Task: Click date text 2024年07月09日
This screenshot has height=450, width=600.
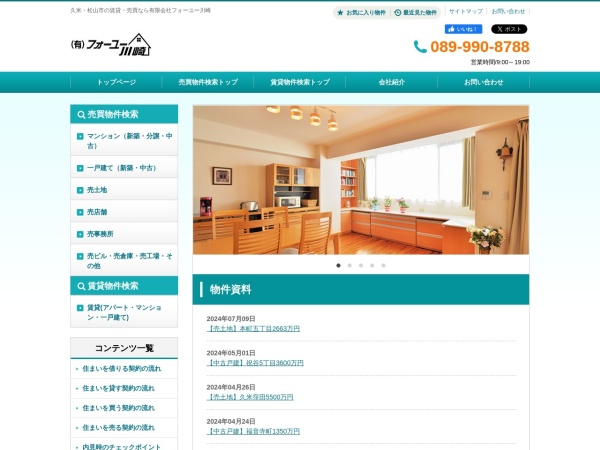Action: (x=231, y=319)
